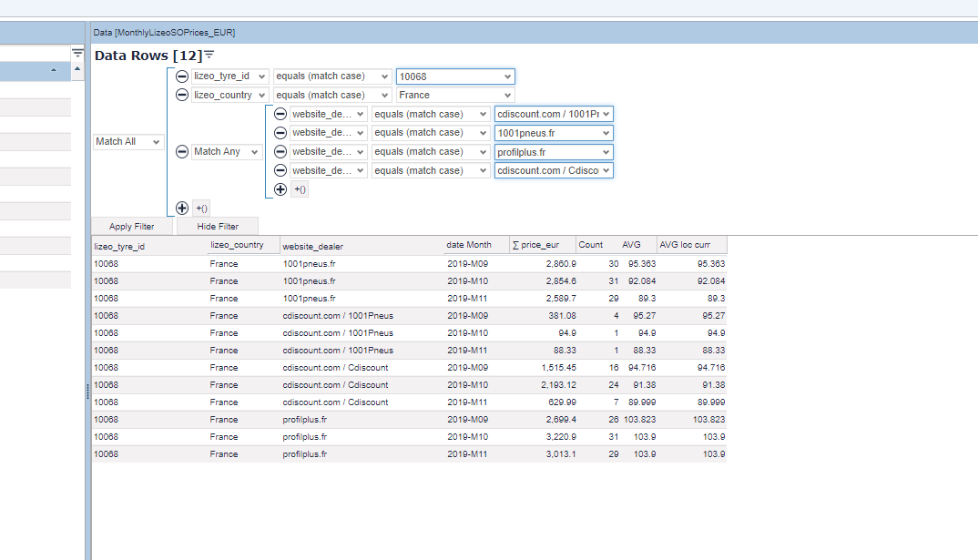Remove the lizeo_country filter condition

pos(182,95)
